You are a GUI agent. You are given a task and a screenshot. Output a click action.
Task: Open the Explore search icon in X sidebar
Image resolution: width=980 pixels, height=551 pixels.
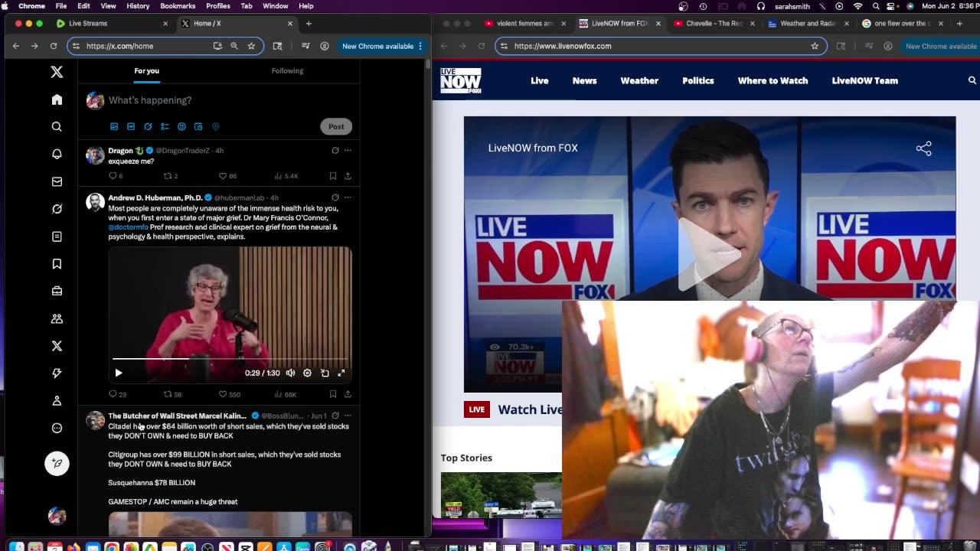coord(57,127)
